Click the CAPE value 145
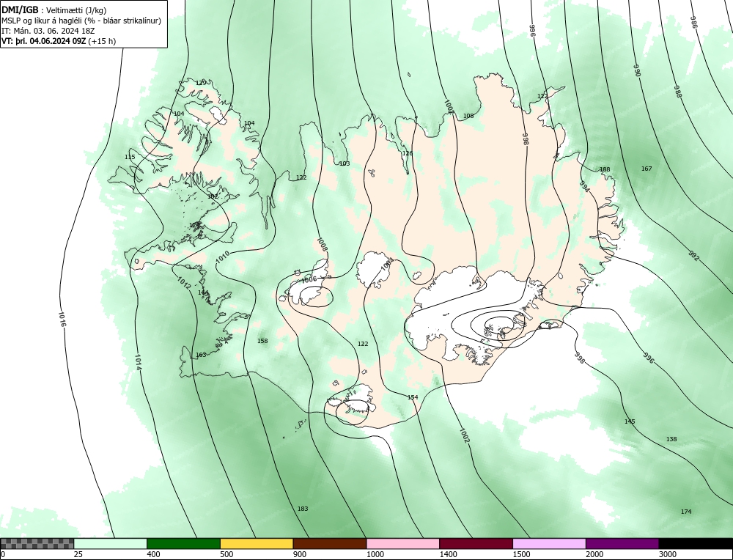This screenshot has height=560, width=733. 630,421
